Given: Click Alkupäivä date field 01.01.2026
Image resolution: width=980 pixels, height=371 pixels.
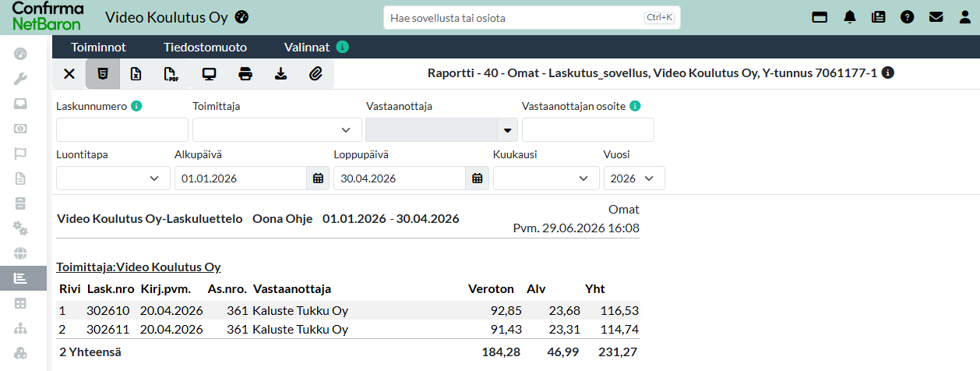Looking at the screenshot, I should pos(241,178).
